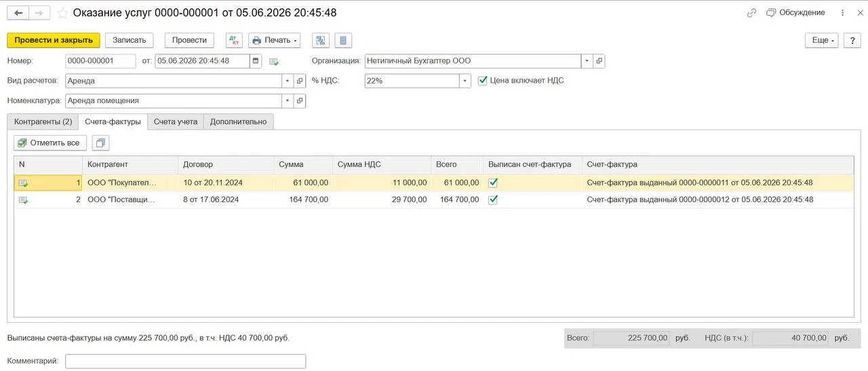Open help with question mark button
868x371 pixels.
[852, 40]
